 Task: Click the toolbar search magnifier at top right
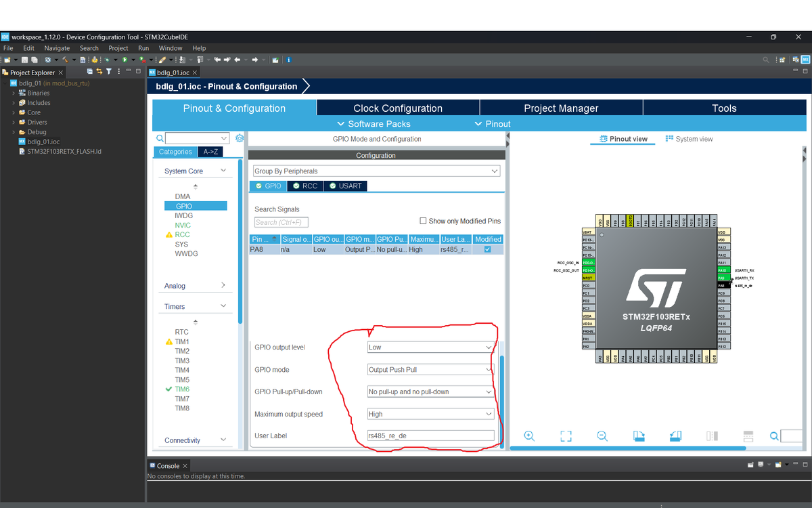pos(766,60)
